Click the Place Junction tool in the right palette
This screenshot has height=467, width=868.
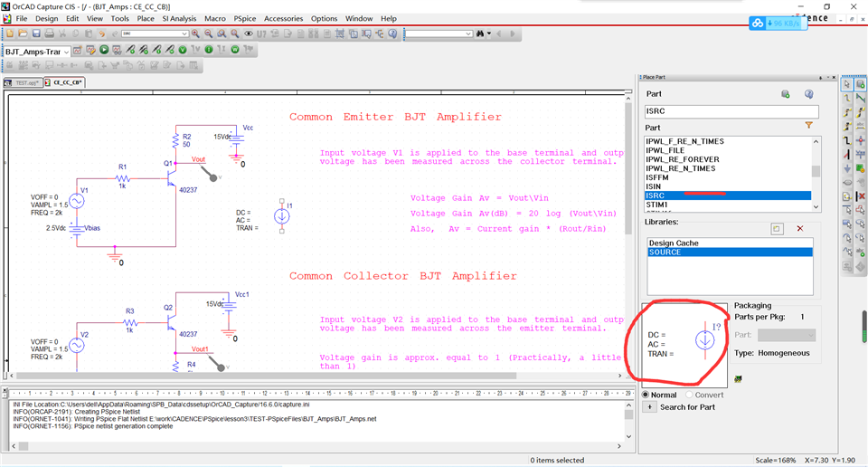click(x=860, y=140)
